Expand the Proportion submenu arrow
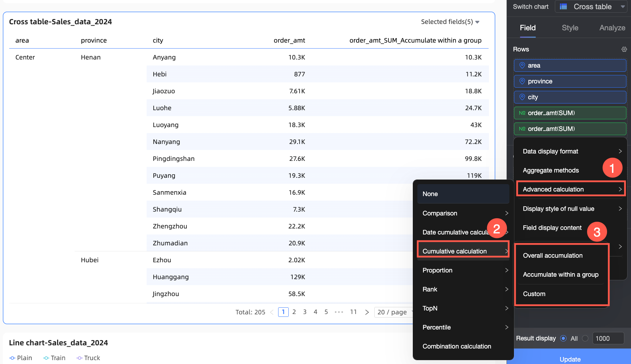The width and height of the screenshot is (631, 364). pyautogui.click(x=507, y=270)
